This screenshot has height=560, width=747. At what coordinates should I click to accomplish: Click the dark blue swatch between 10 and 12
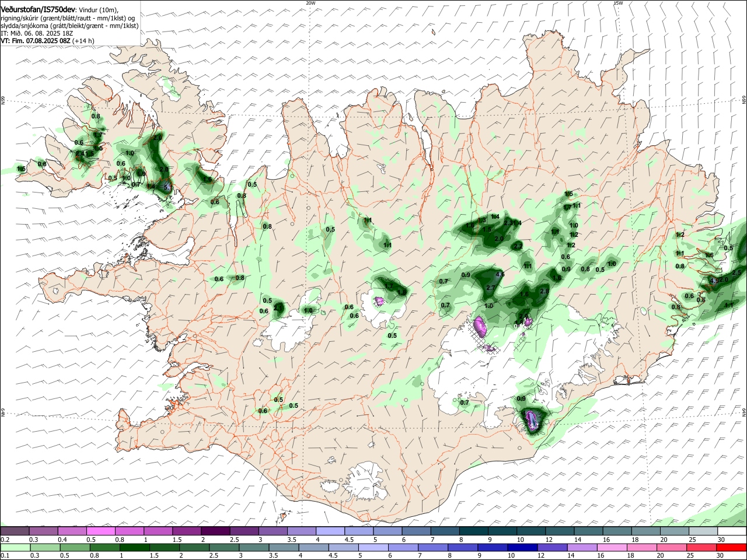click(521, 547)
